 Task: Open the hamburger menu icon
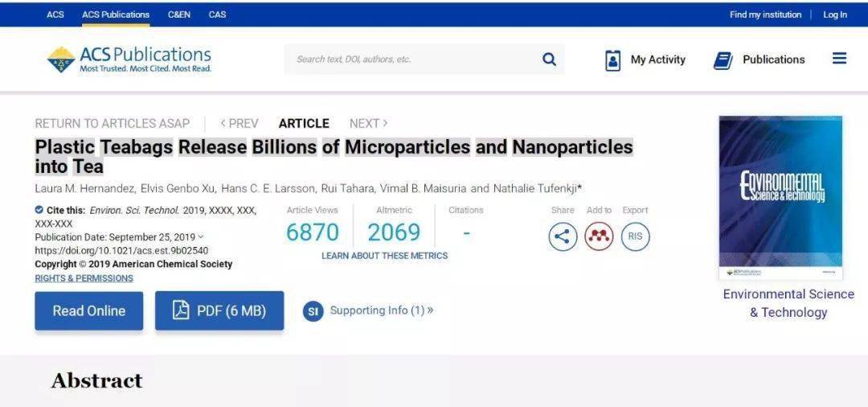tap(839, 59)
